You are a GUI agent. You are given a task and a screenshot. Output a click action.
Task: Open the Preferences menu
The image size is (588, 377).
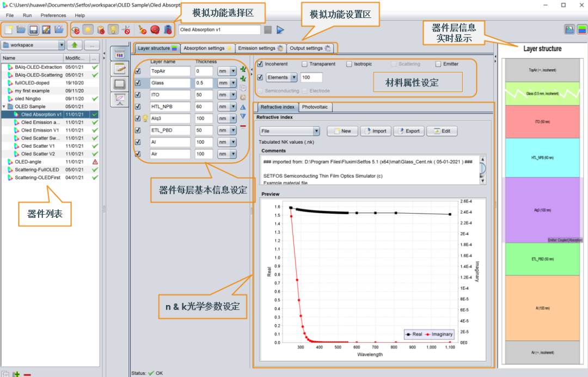(x=53, y=15)
